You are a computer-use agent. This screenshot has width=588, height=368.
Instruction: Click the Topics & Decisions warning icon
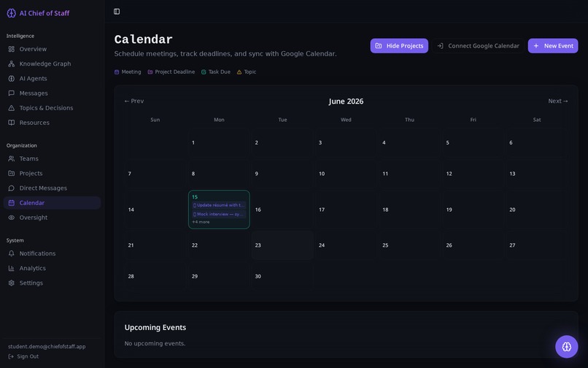(x=12, y=108)
